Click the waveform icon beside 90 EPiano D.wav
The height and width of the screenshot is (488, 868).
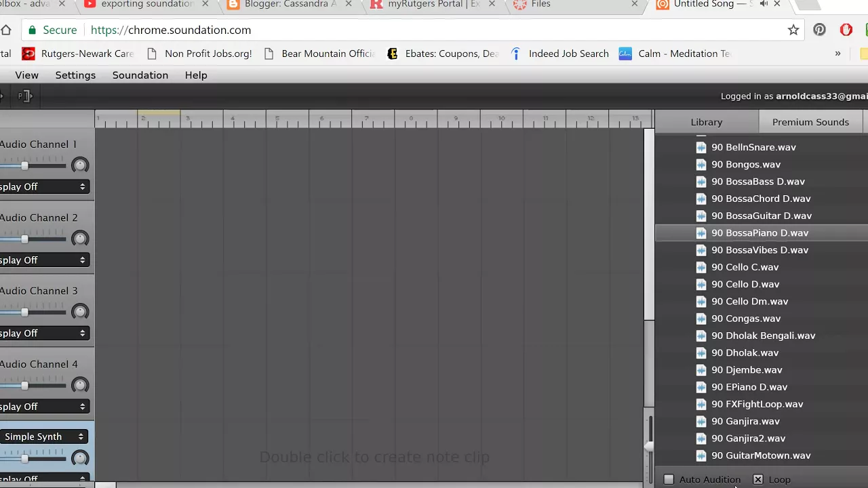[701, 387]
